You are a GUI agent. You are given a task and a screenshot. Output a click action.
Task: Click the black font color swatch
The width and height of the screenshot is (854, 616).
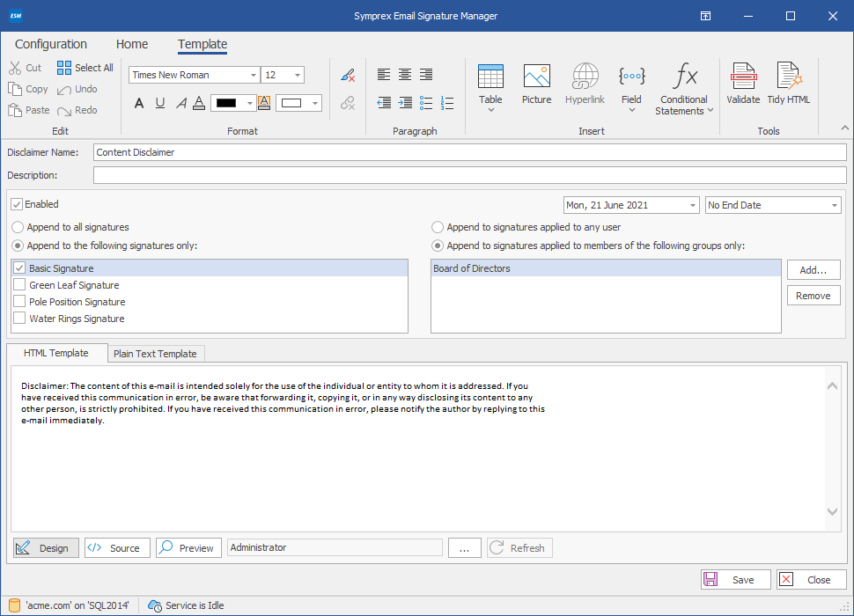pos(226,103)
